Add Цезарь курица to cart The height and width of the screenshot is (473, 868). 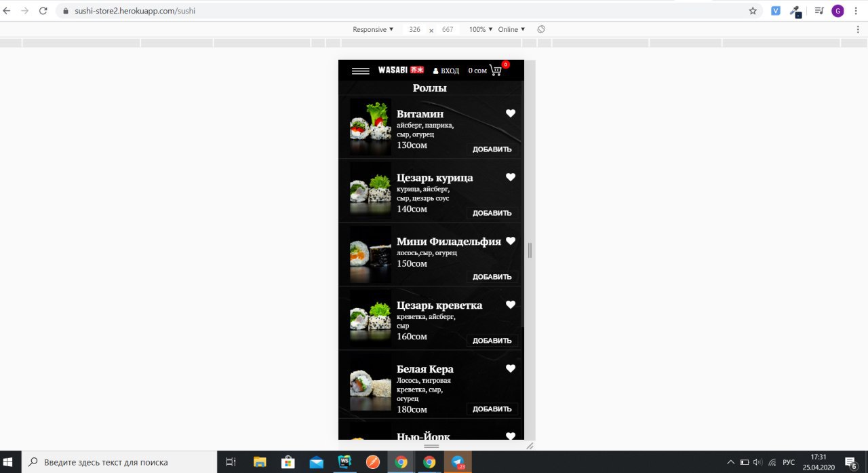pos(492,213)
